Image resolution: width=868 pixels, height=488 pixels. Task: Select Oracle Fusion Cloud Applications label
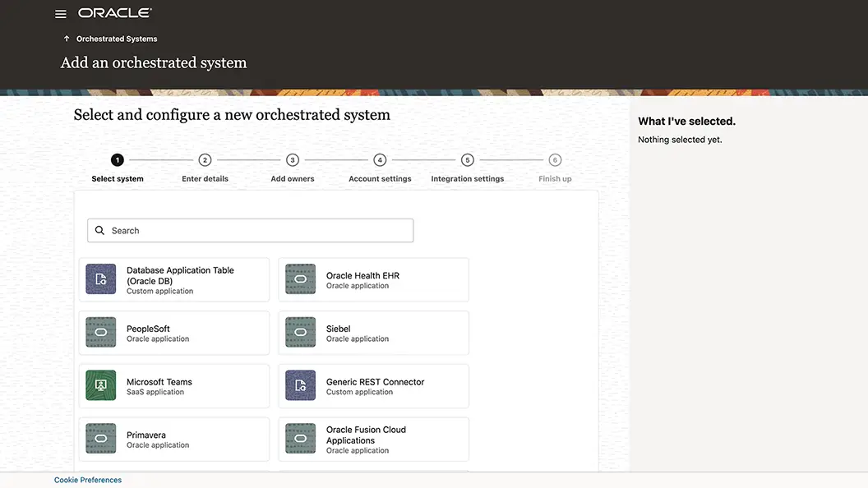[x=366, y=435]
